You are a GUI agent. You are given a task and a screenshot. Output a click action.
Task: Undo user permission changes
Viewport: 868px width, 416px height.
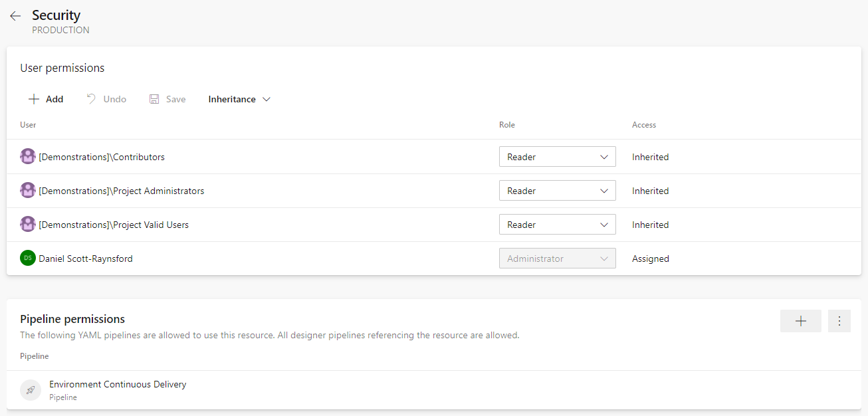pos(106,99)
